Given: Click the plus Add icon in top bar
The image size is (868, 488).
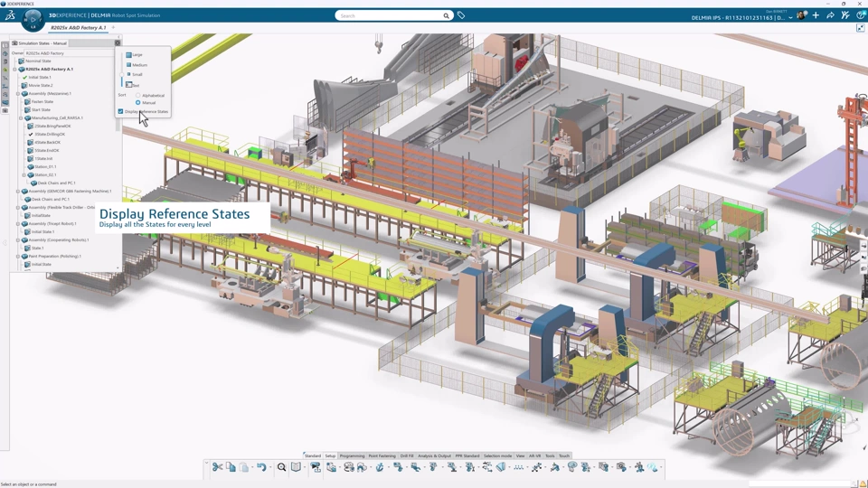Looking at the screenshot, I should [816, 15].
